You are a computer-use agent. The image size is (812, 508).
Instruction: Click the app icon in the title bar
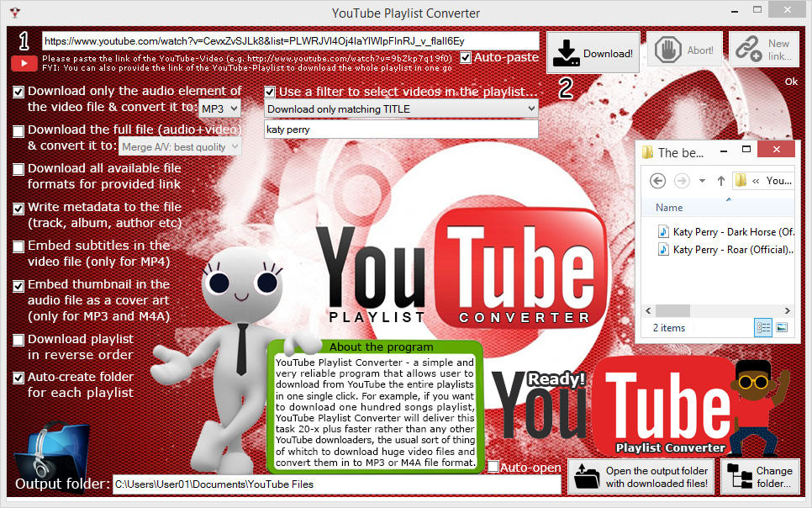(15, 13)
